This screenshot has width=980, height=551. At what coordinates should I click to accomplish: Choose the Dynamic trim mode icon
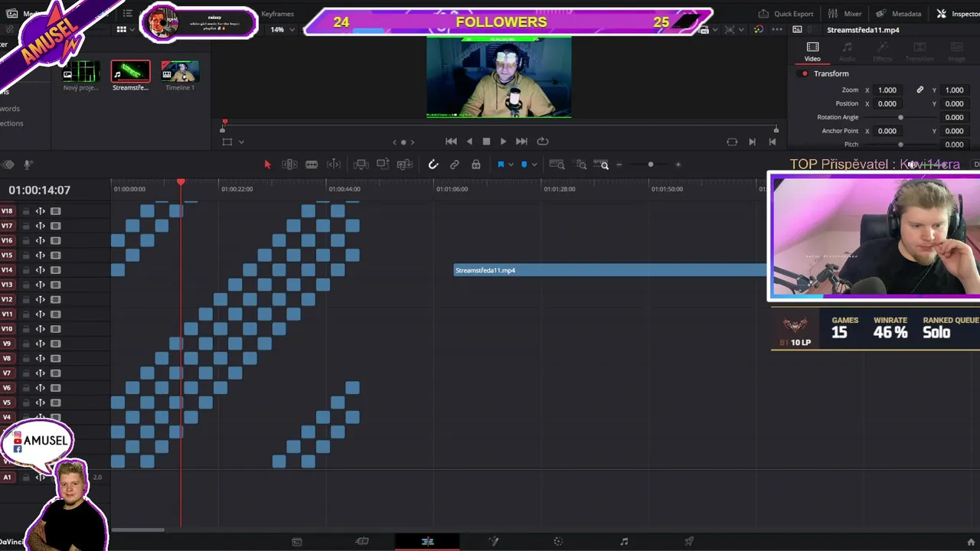point(334,165)
